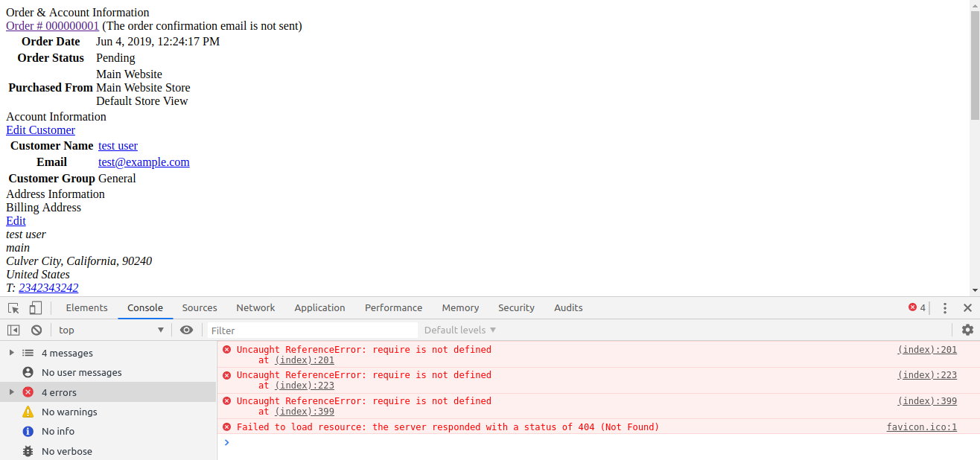Viewport: 980px width, 460px height.
Task: Switch to the Security tab
Action: [516, 308]
